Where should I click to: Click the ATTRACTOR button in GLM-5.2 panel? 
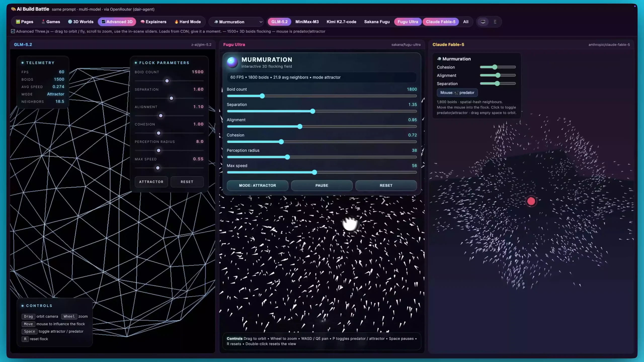click(151, 182)
